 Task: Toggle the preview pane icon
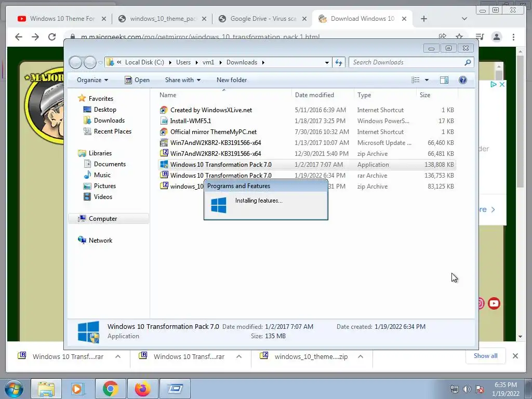click(444, 80)
